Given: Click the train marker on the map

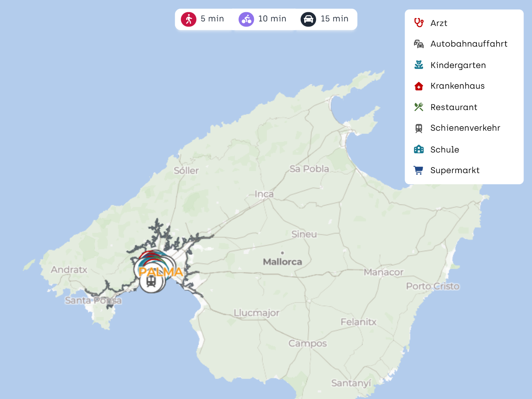Looking at the screenshot, I should pyautogui.click(x=151, y=282).
